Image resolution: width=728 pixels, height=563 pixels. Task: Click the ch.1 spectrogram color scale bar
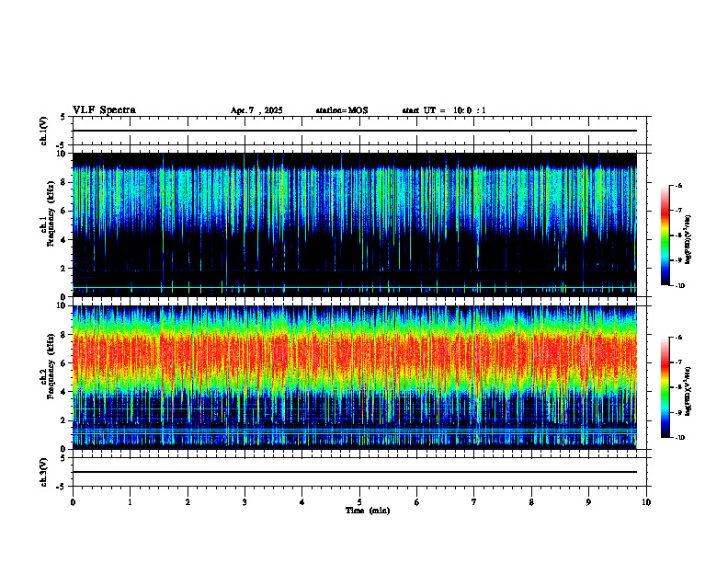pos(665,236)
